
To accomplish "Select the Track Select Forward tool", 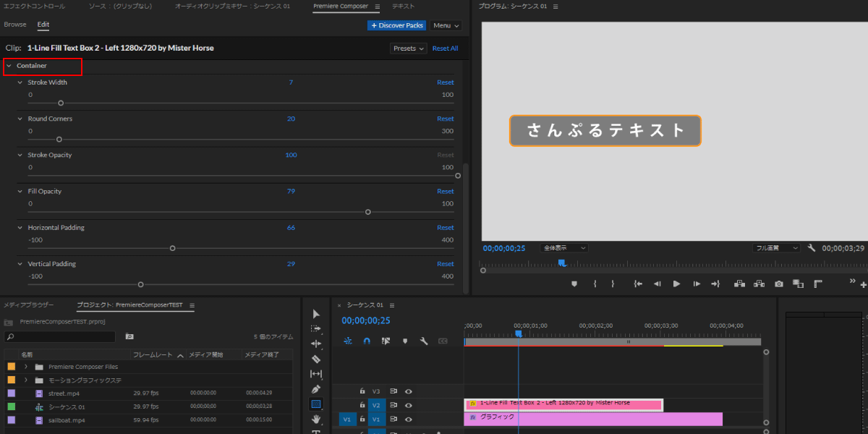I will pos(316,328).
